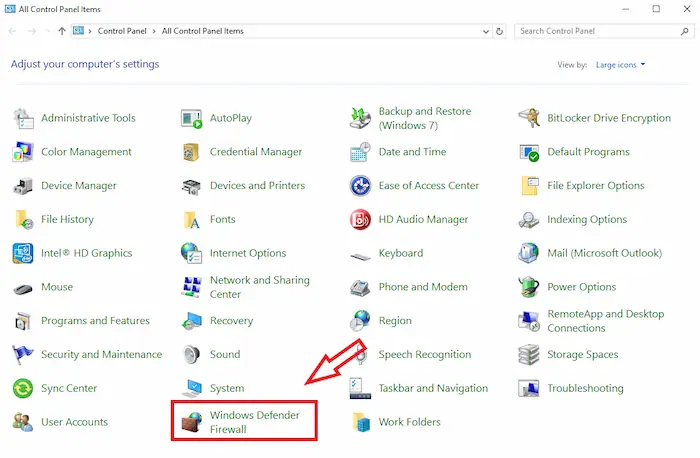Screen dimensions: 700x458
Task: Open the Storage Spaces icon
Action: pos(529,355)
